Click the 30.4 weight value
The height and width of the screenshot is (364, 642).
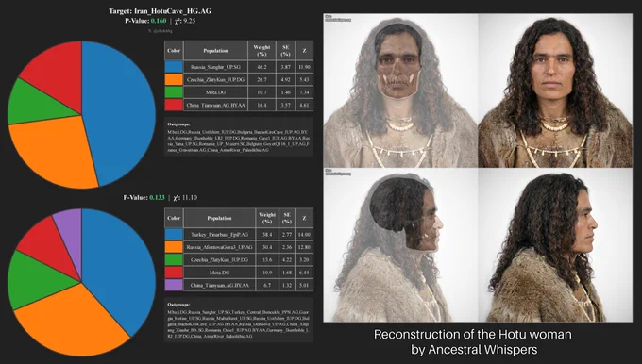click(267, 247)
